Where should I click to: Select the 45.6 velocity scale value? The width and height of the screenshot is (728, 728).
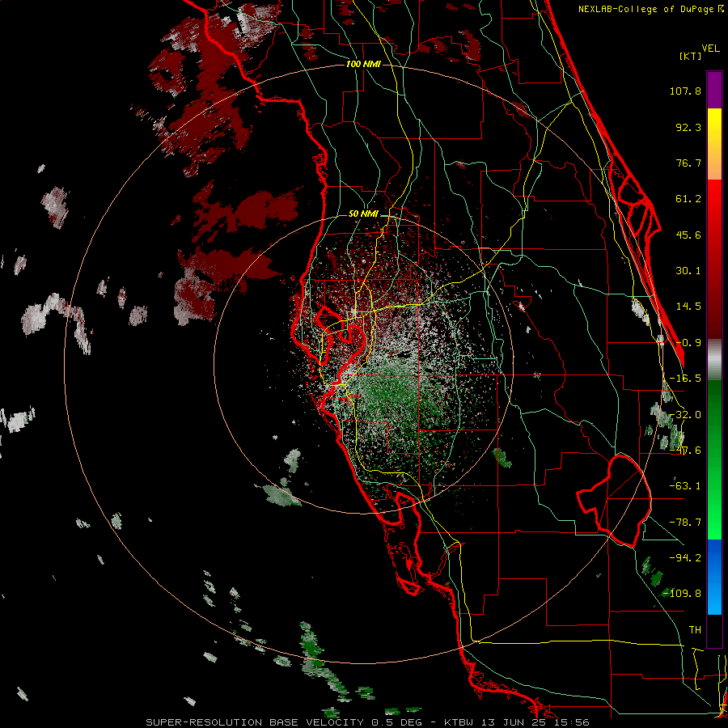tap(688, 235)
